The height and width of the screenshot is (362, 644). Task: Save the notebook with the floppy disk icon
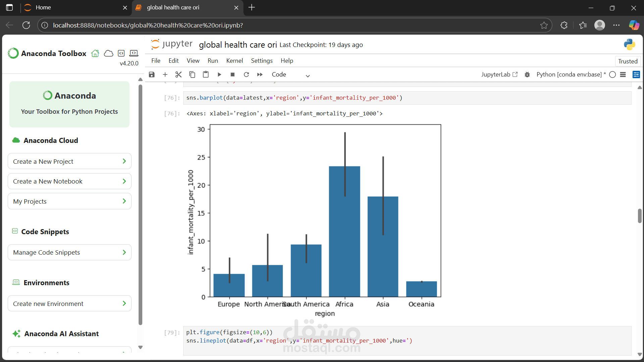click(152, 74)
